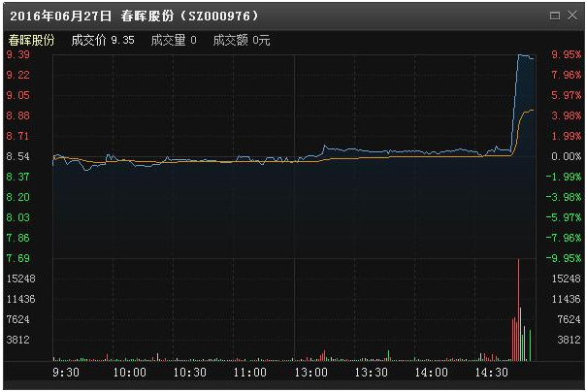
Task: Click the 8.37 price axis label
Action: pyautogui.click(x=17, y=177)
